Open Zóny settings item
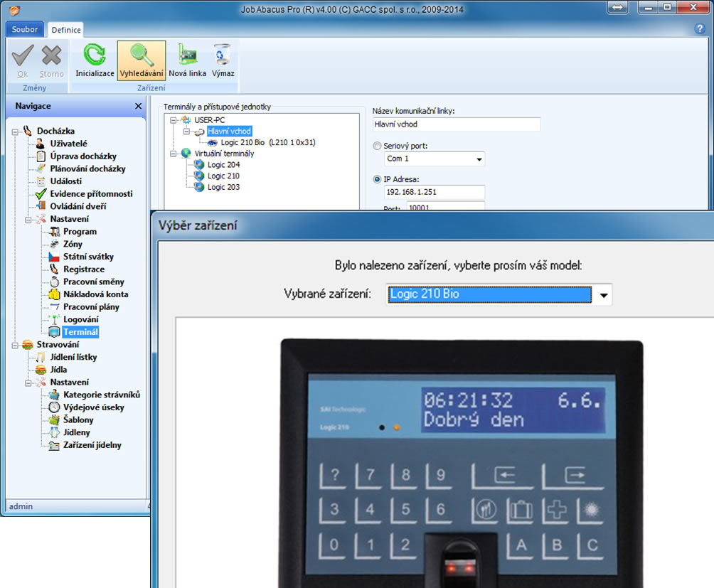The image size is (714, 588). pyautogui.click(x=73, y=244)
